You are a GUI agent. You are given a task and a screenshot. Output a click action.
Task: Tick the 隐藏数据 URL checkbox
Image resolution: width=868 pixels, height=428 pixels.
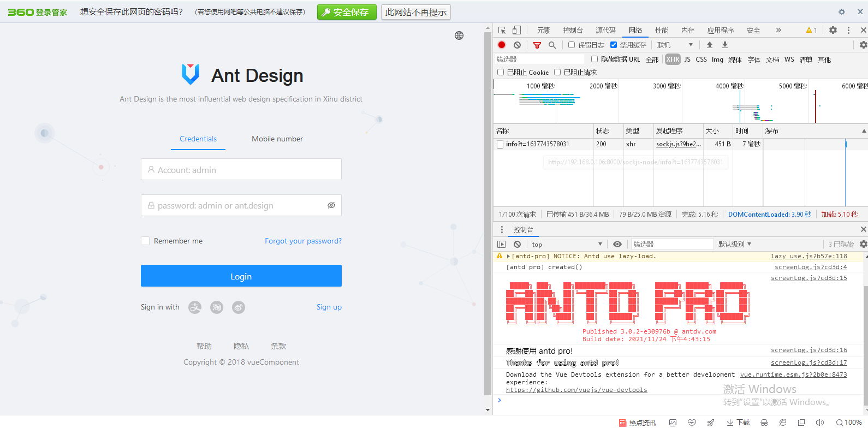coord(594,59)
